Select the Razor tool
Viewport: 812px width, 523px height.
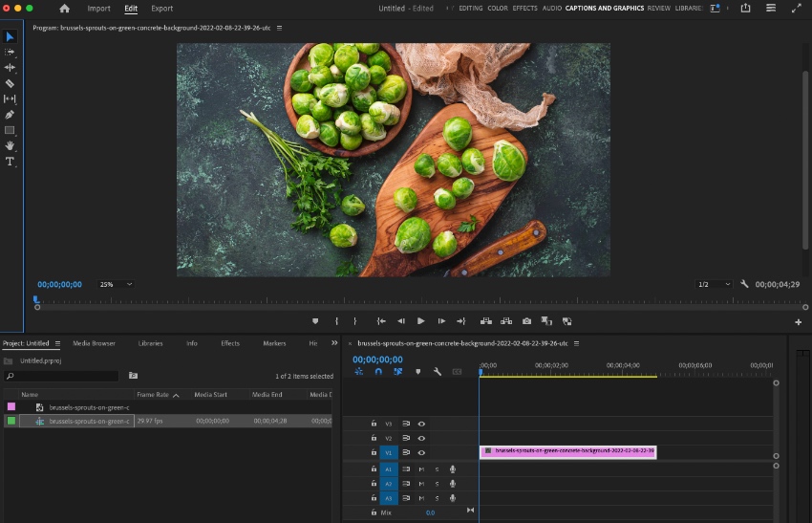click(x=10, y=83)
